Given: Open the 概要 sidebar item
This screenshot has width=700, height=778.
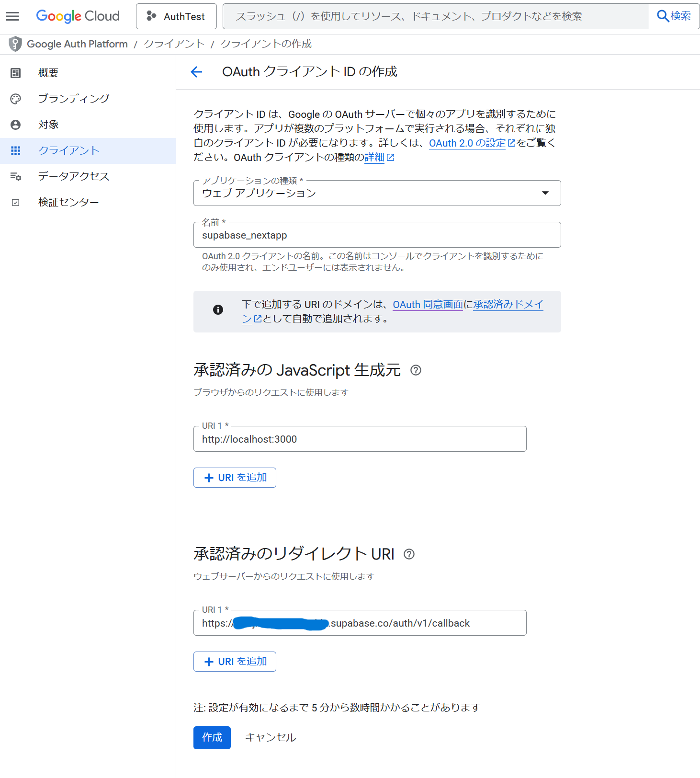Looking at the screenshot, I should [88, 73].
